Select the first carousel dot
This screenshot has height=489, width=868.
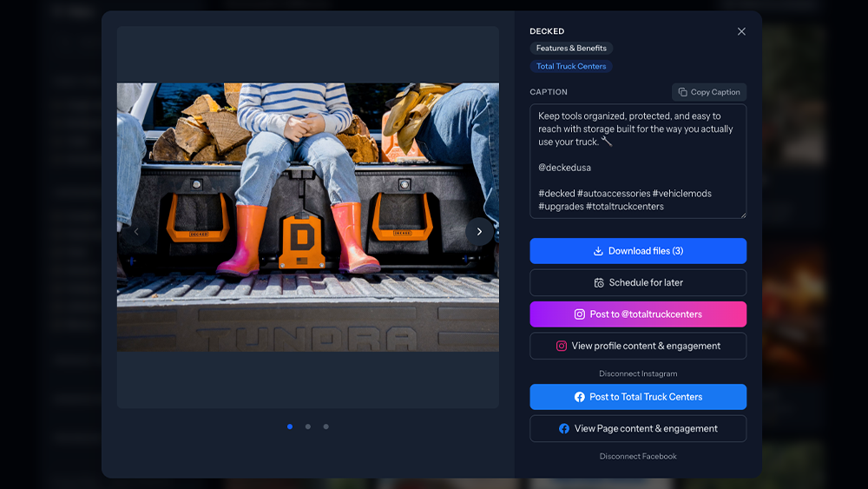tap(290, 426)
